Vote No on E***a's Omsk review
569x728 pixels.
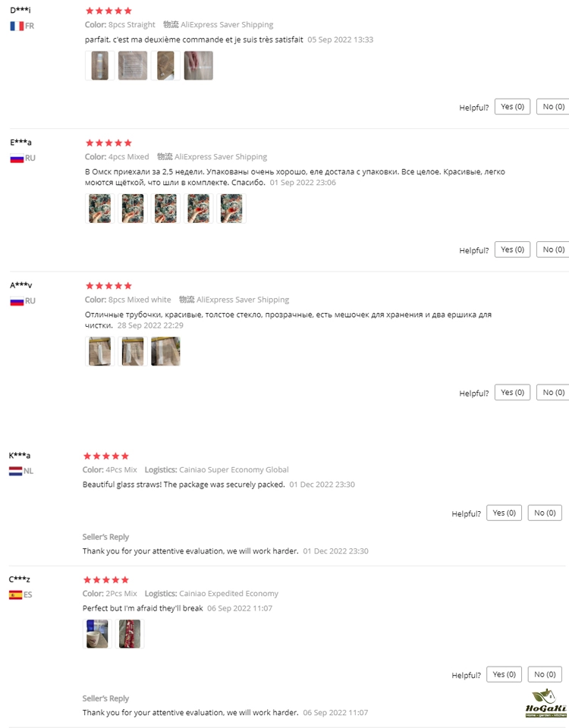(x=553, y=249)
